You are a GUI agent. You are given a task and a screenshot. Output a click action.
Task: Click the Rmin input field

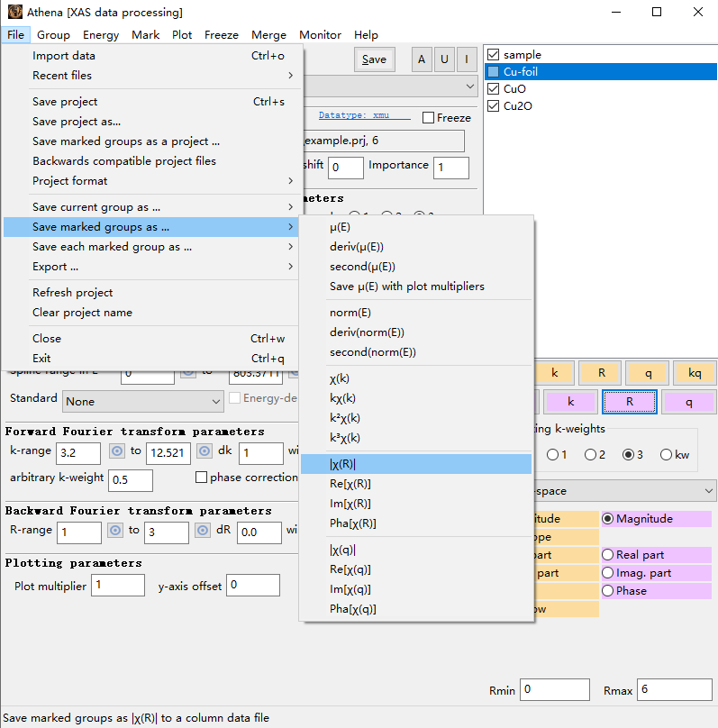[x=555, y=689]
